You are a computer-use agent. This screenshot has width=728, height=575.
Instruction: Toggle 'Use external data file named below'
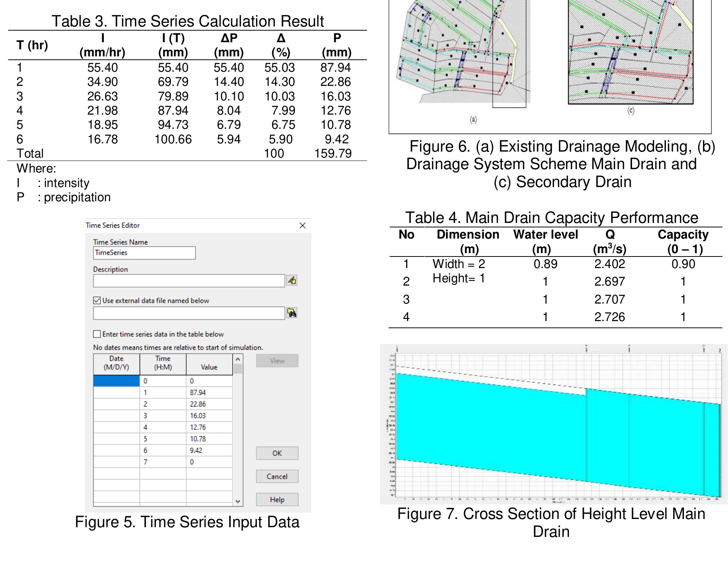(97, 301)
